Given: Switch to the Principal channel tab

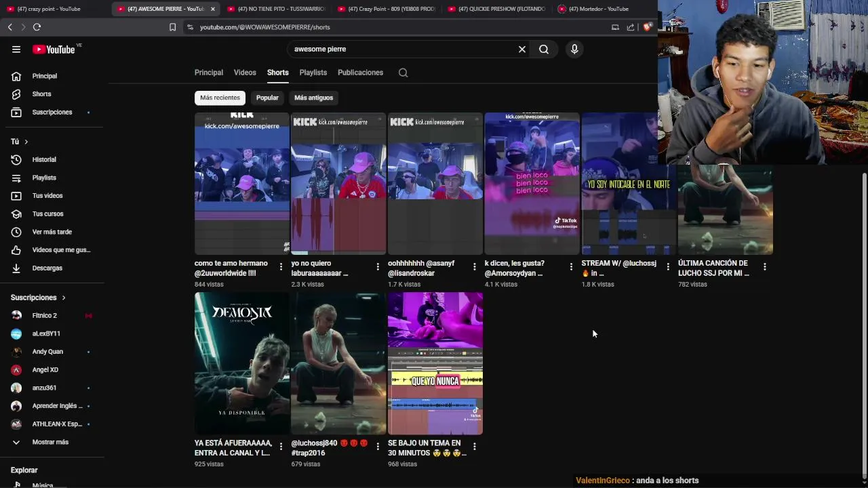Looking at the screenshot, I should tap(209, 73).
